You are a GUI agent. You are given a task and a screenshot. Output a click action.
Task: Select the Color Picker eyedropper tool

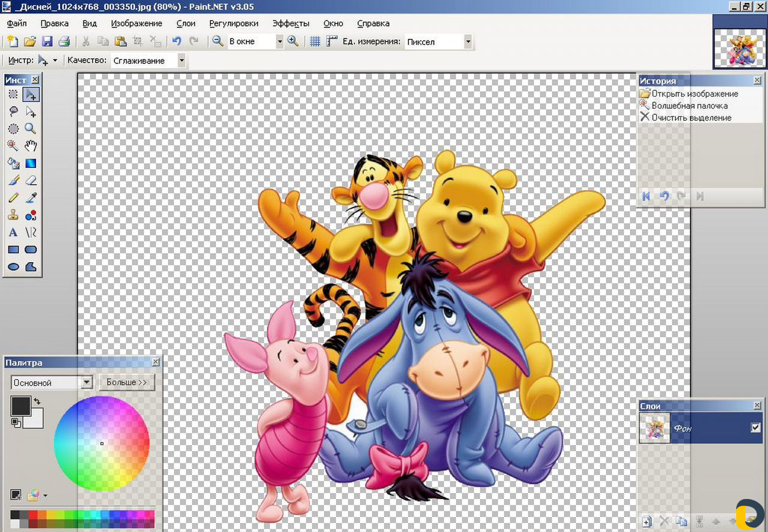(31, 197)
